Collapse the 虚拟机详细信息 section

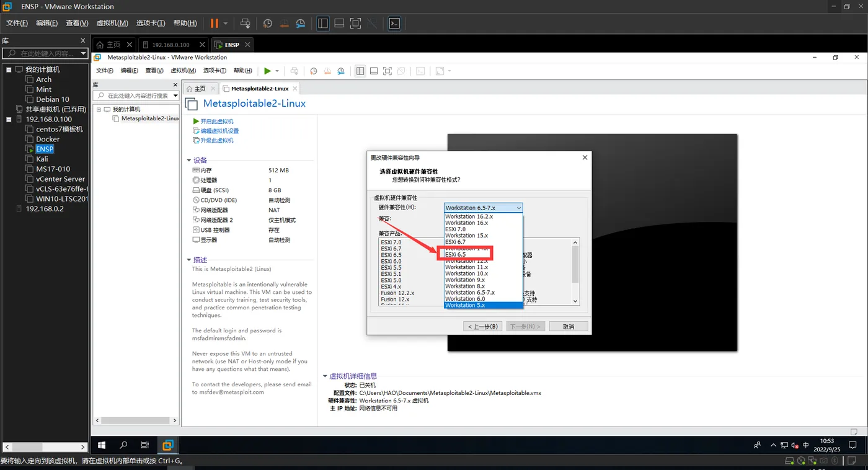click(325, 376)
